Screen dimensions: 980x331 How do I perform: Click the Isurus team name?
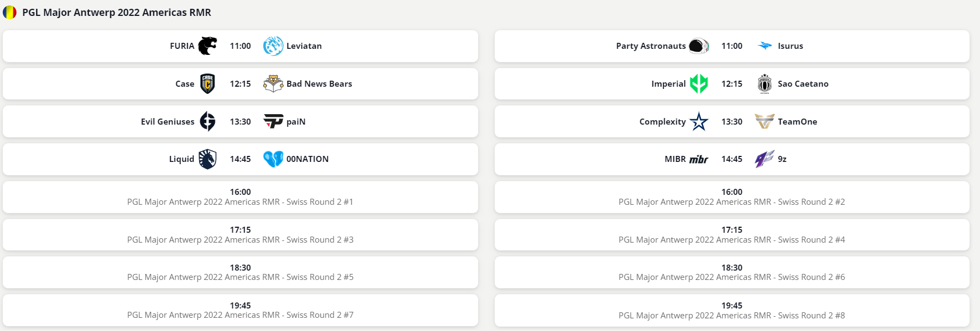tap(790, 46)
